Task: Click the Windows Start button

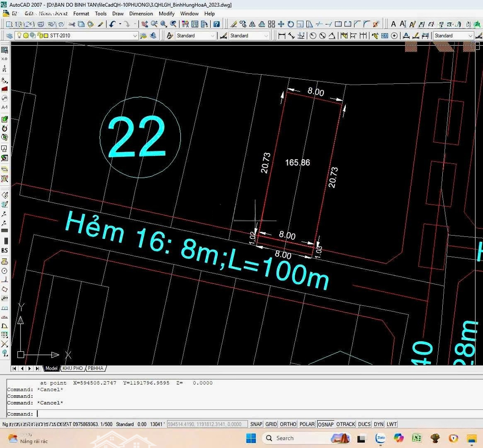Action: [x=251, y=438]
